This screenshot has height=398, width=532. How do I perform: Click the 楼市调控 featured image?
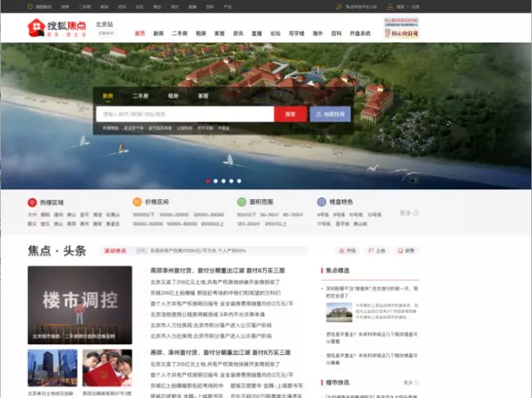80,305
